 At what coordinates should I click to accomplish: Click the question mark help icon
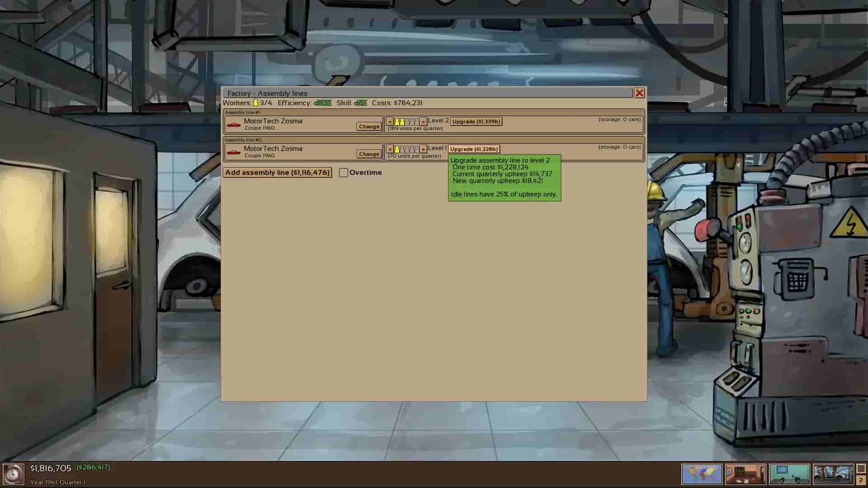pos(861,481)
